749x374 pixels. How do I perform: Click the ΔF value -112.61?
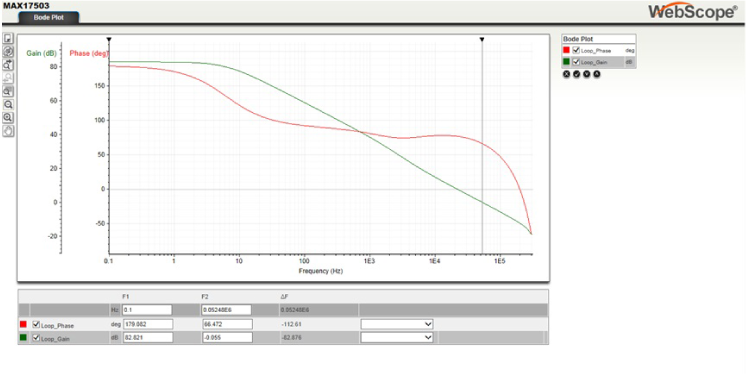click(290, 324)
